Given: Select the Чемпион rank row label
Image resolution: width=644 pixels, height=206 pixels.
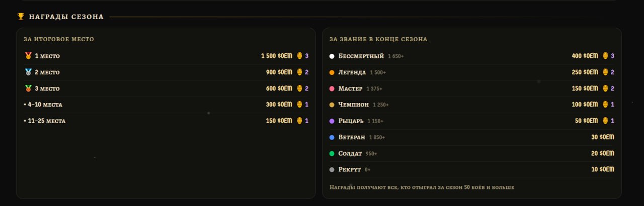Looking at the screenshot, I should pos(354,105).
